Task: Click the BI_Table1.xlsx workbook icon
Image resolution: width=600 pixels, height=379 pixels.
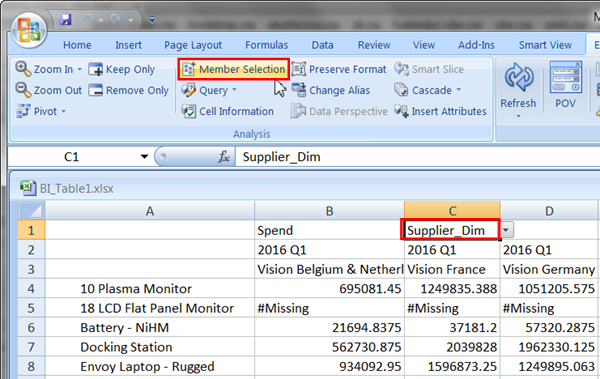Action: (28, 188)
